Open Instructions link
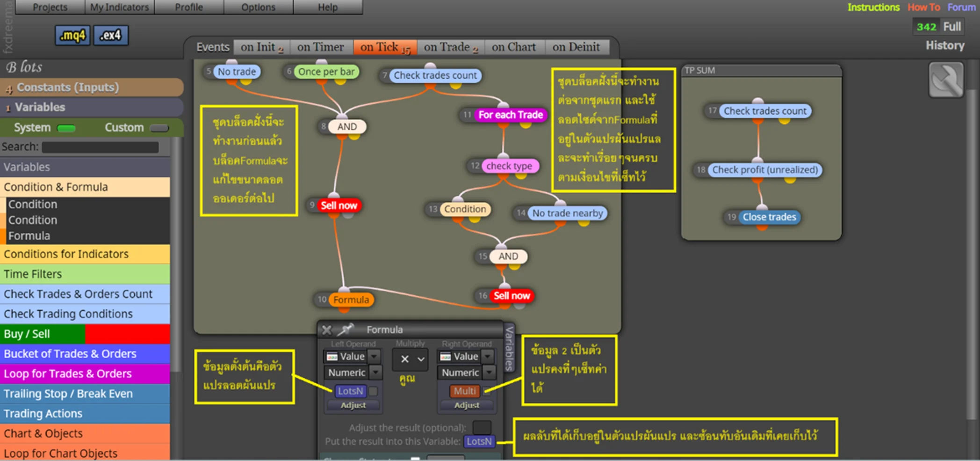The image size is (980, 461). tap(873, 7)
